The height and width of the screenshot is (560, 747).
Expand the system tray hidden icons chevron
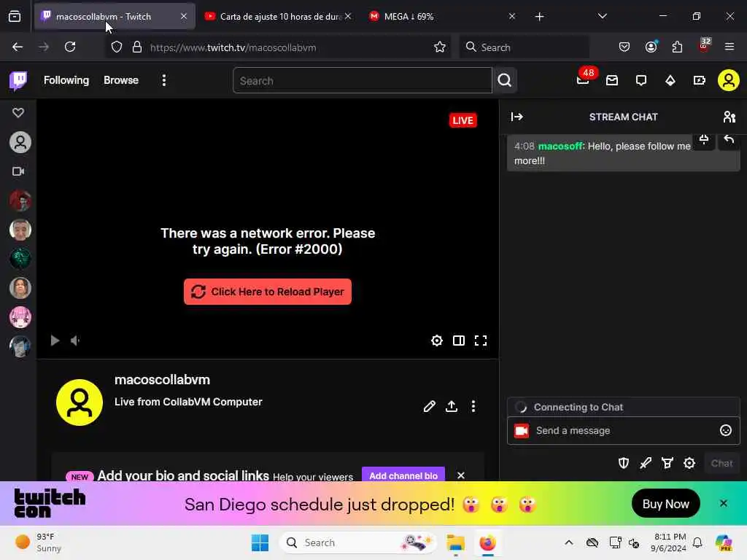coord(569,542)
